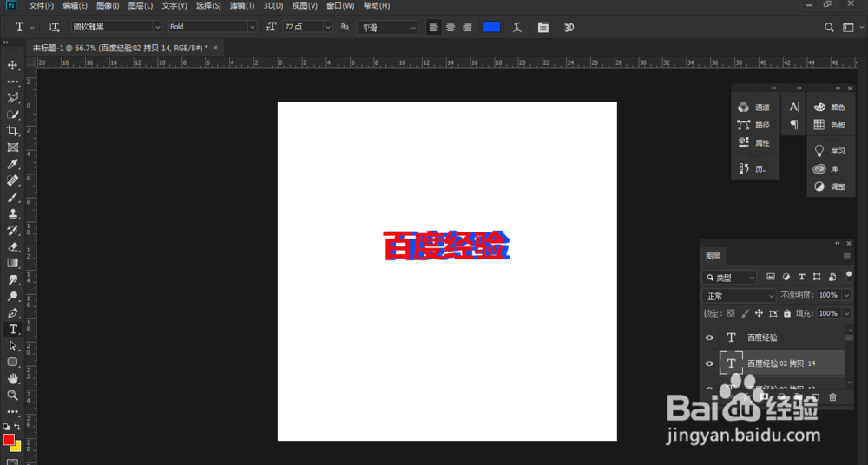Open the 通道 channels panel
Viewport: 868px width, 465px height.
click(x=754, y=107)
